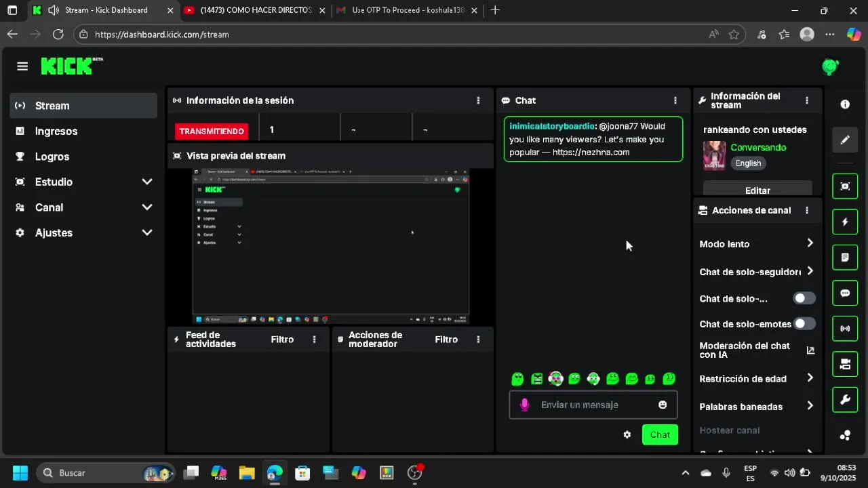This screenshot has height=488, width=868.
Task: Open the hamburger menu next to Kick logo
Action: 22,66
